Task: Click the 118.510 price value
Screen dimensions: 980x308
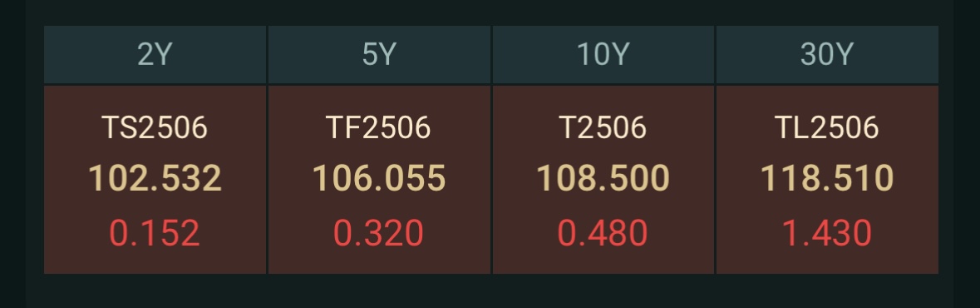Action: pos(827,178)
